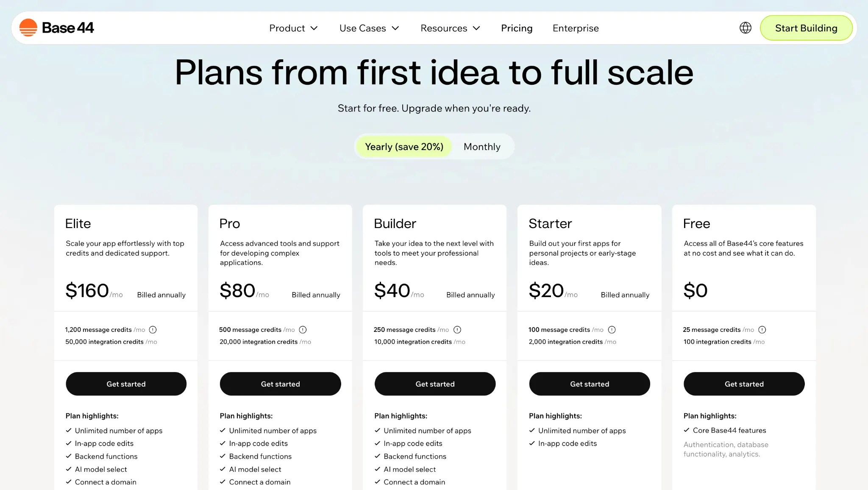Open the Enterprise page
This screenshot has width=868, height=490.
coord(575,28)
